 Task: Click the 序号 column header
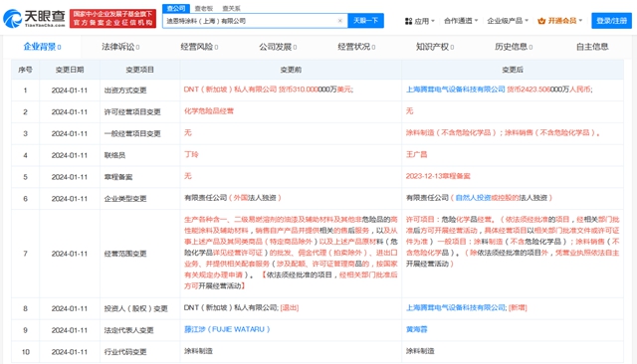25,70
